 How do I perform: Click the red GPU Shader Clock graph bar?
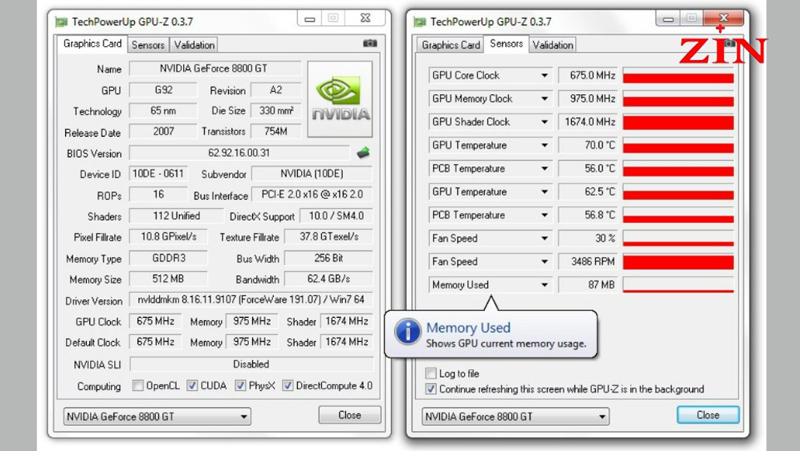[678, 122]
